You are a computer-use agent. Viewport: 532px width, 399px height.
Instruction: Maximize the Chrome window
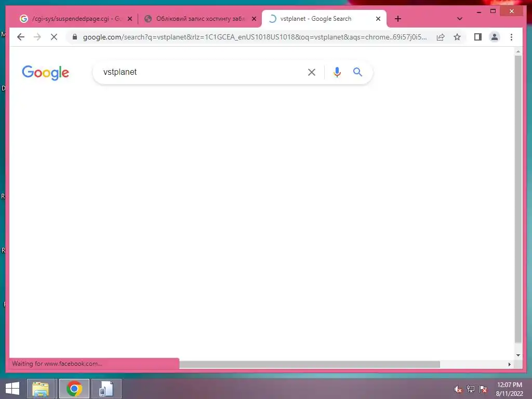(493, 11)
